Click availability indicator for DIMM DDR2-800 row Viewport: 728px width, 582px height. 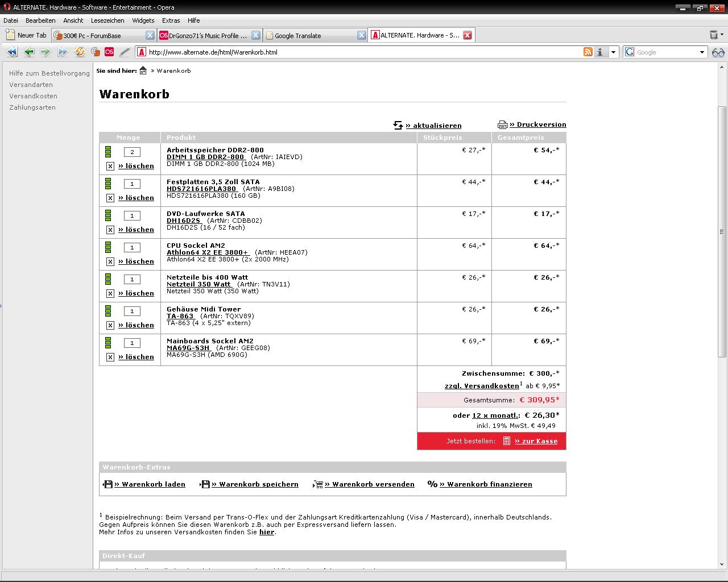(x=108, y=152)
